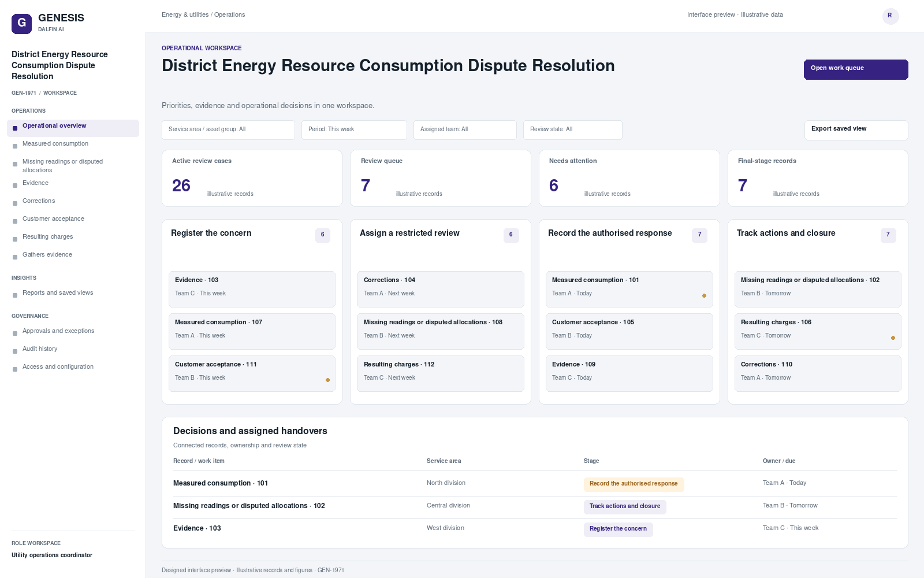Go to Missing readings or disputed allocations page
Viewport: 924px width, 578px height.
click(73, 166)
